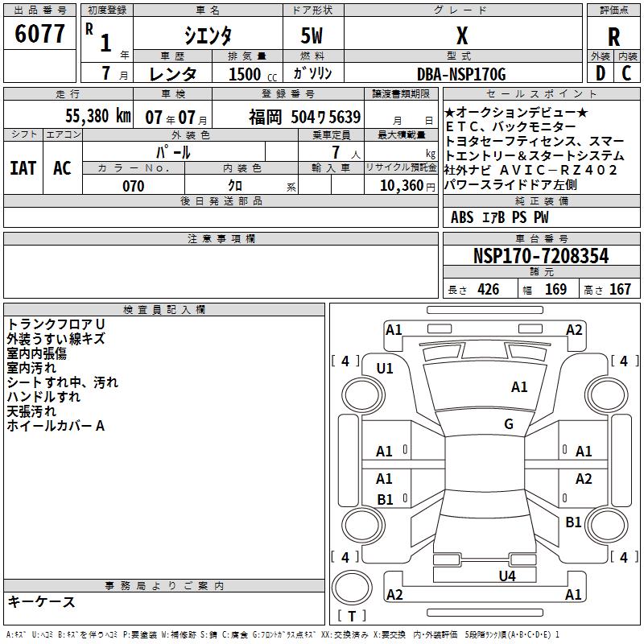Click inspector note 天張汚れ
644x644 pixels.
(31, 411)
